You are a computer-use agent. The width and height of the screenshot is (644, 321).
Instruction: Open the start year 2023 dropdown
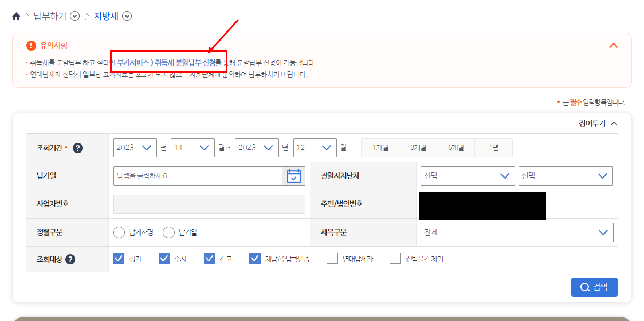pyautogui.click(x=135, y=148)
